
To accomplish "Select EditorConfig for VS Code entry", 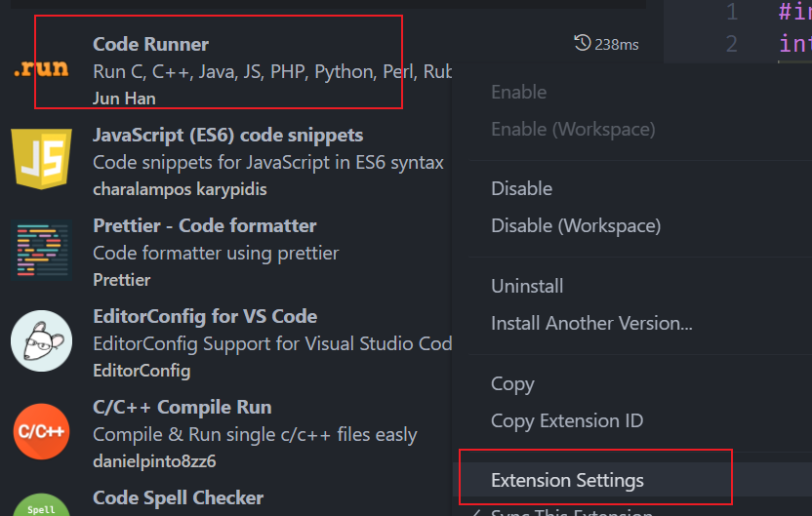I will (x=204, y=316).
